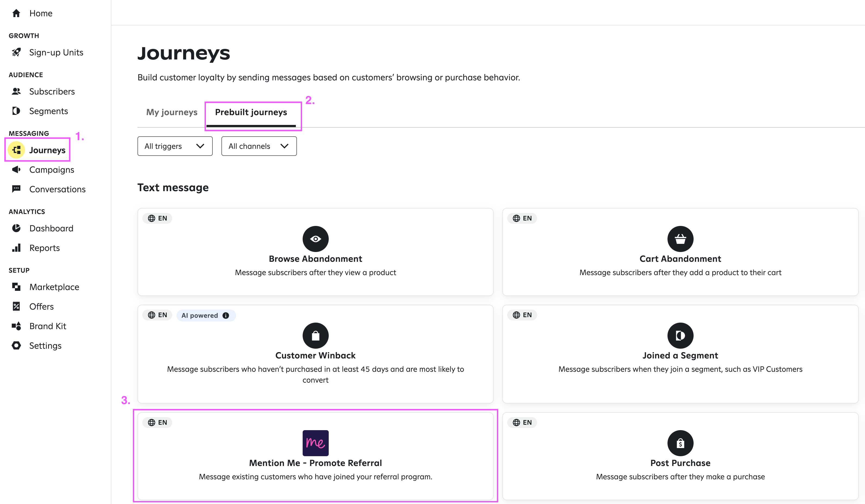Click 'Message subscribers when they join a segment' text
Viewport: 865px width, 504px height.
click(x=680, y=369)
